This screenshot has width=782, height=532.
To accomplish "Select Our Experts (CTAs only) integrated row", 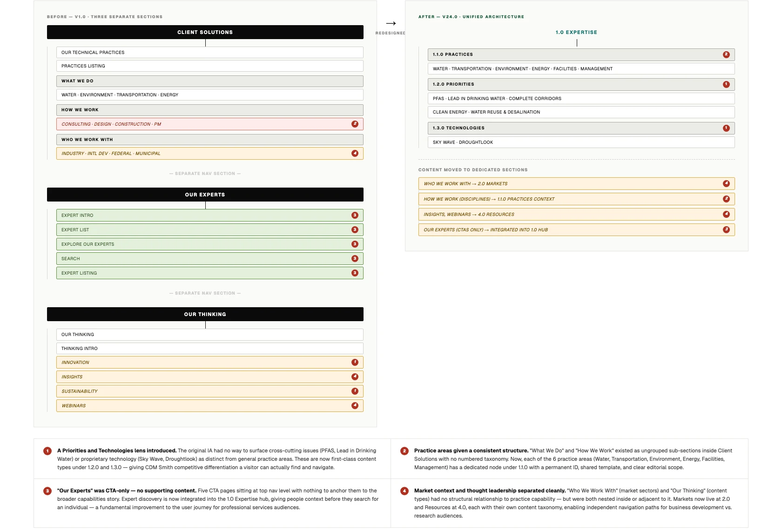I will pos(577,229).
